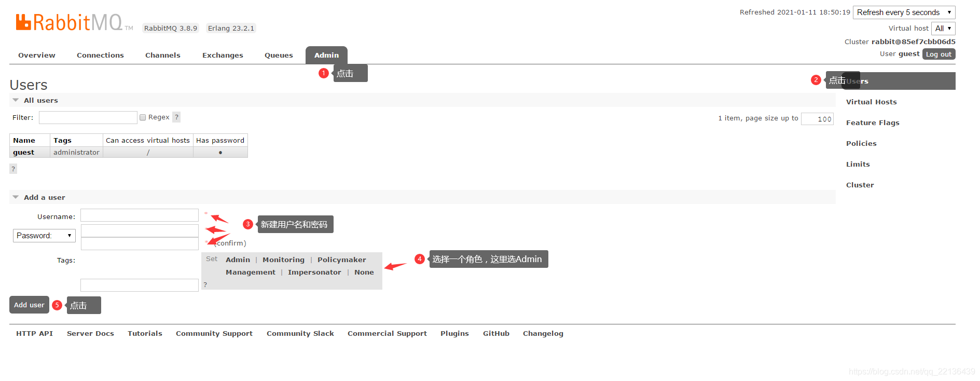Viewport: 980px width, 381px height.
Task: Open Feature Flags in the side menu
Action: (873, 123)
